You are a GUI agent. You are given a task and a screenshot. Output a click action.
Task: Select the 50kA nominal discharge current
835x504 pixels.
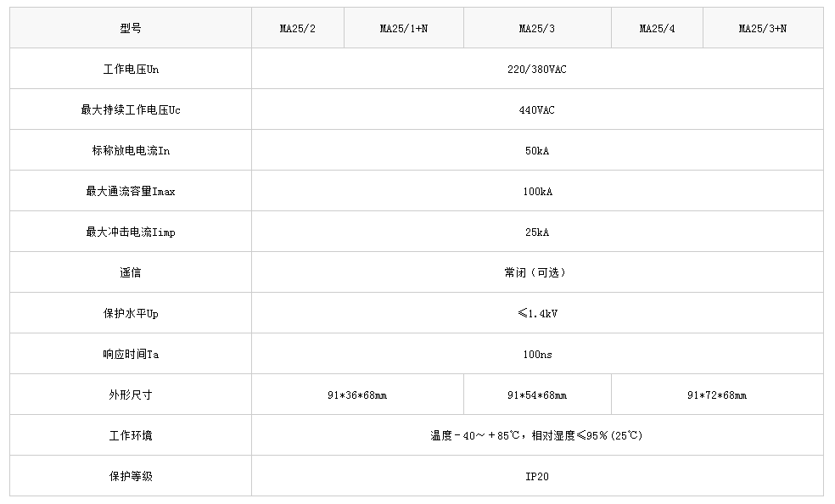click(x=537, y=150)
